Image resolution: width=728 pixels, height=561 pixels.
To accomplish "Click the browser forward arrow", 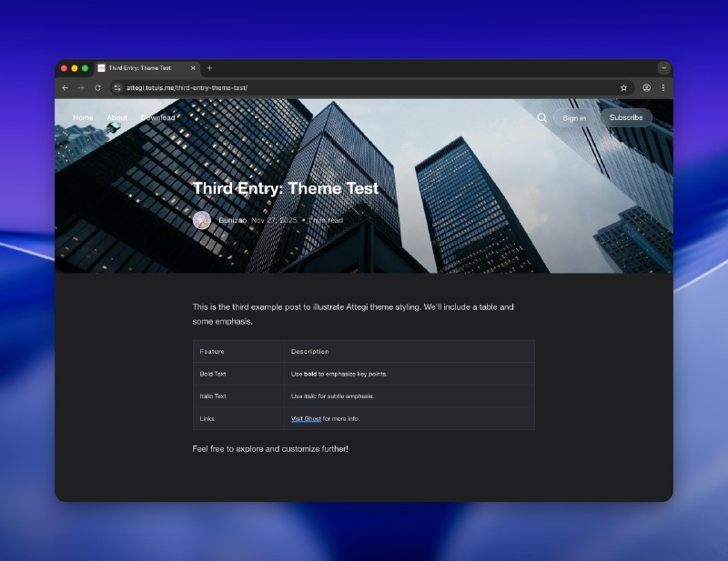I will [x=81, y=88].
